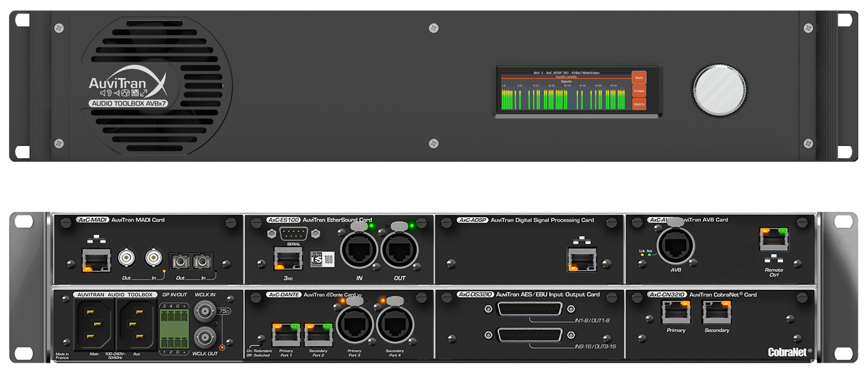
Task: Click the AxC-ES100 card badge
Action: pyautogui.click(x=283, y=220)
